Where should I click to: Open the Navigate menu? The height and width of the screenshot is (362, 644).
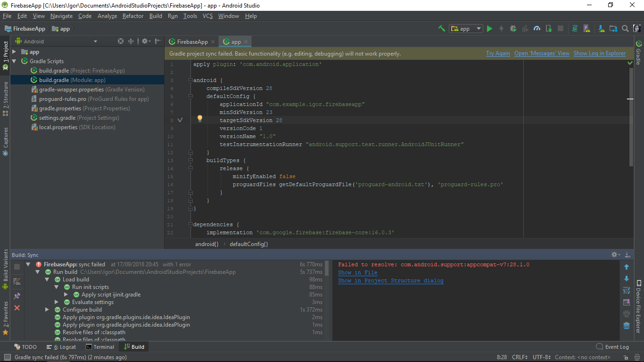coord(62,16)
